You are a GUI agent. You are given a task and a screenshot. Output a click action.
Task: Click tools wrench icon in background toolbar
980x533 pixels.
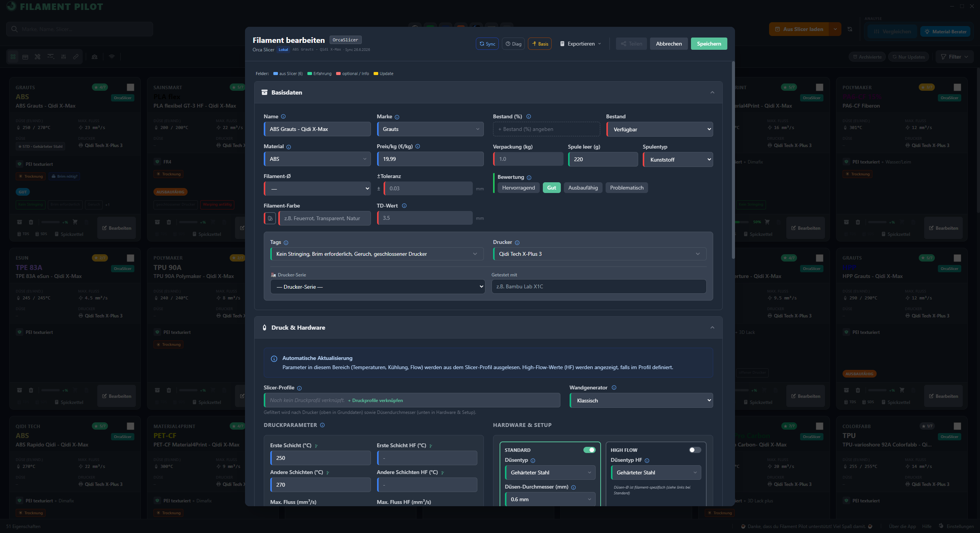point(38,57)
